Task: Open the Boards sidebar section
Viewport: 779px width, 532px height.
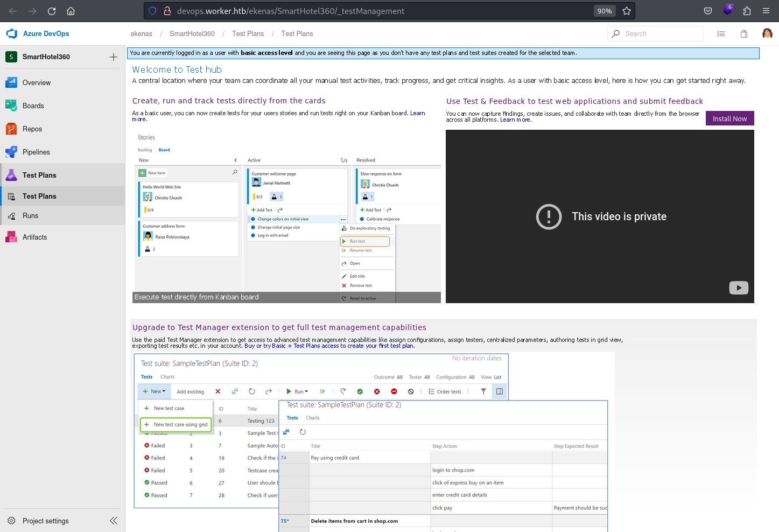Action: tap(62, 106)
